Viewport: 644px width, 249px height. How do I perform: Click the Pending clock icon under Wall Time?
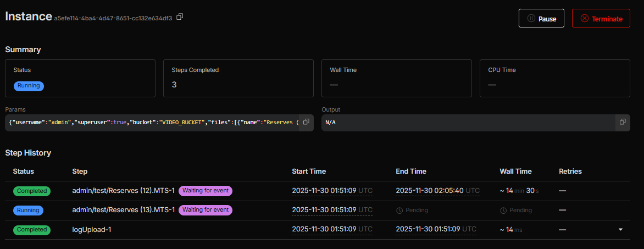pos(503,210)
